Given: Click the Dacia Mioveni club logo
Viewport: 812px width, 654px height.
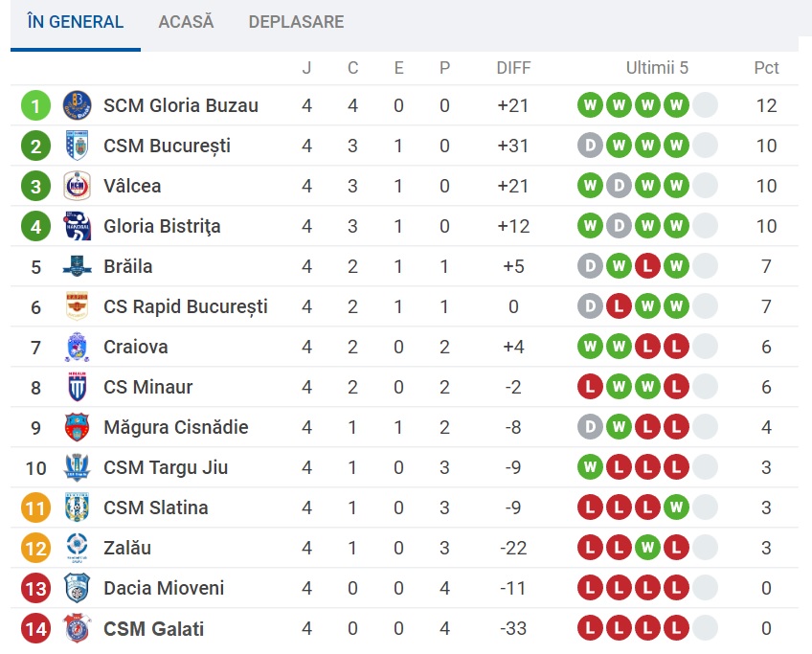Looking at the screenshot, I should tap(77, 588).
